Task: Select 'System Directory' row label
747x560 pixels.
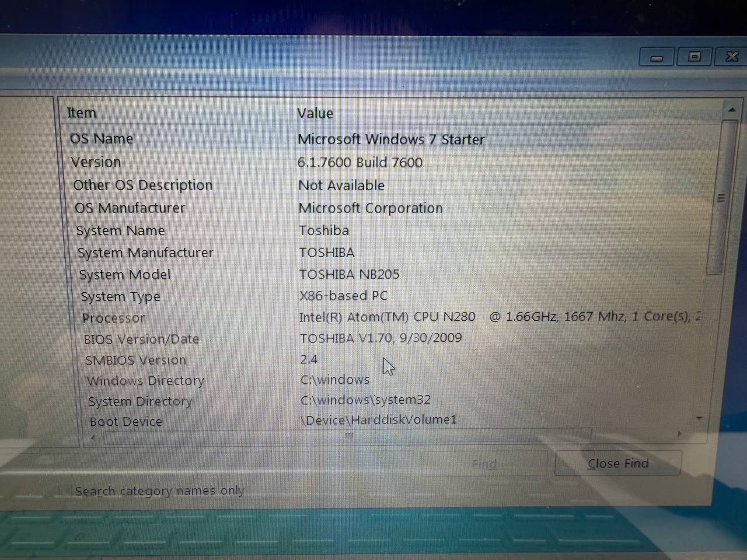Action: point(140,401)
